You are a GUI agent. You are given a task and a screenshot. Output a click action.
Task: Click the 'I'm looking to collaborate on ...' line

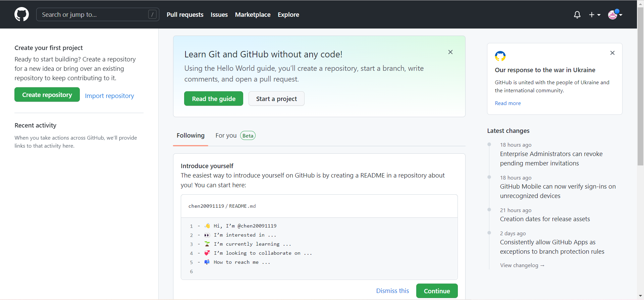pos(263,253)
